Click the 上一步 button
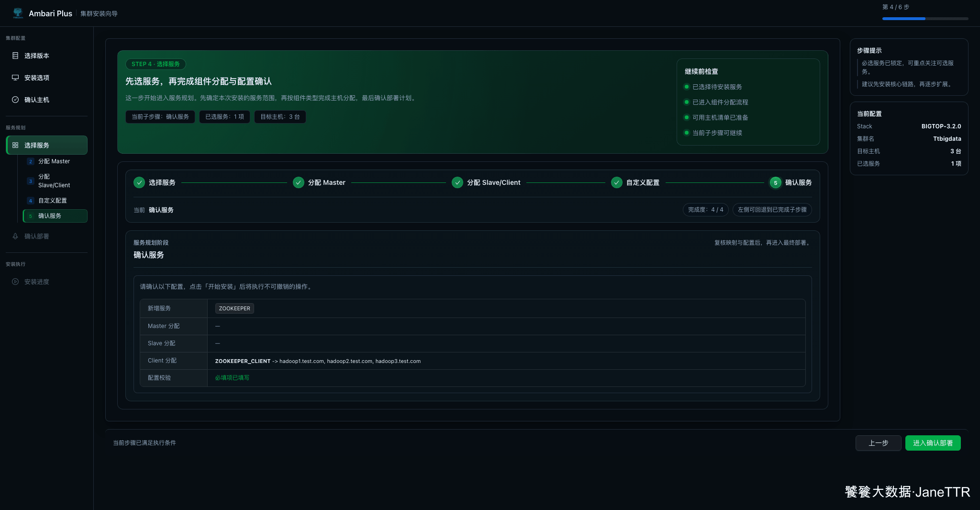The height and width of the screenshot is (510, 980). click(x=879, y=443)
